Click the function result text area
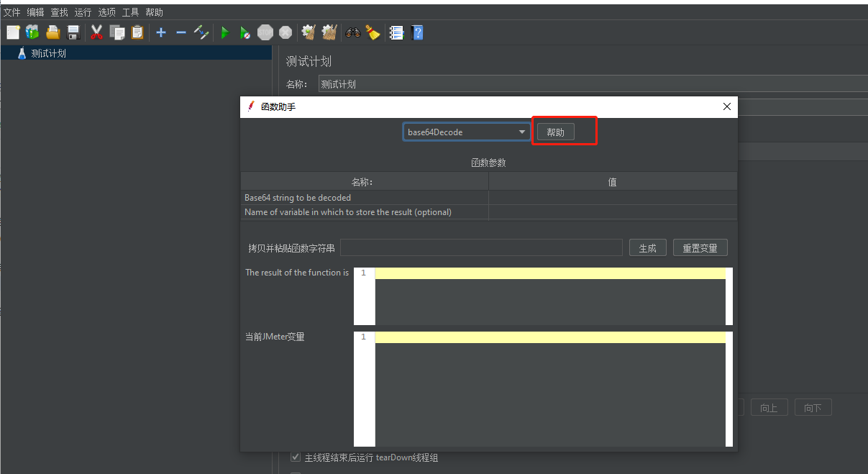Viewport: 868px width, 474px height. click(x=550, y=296)
